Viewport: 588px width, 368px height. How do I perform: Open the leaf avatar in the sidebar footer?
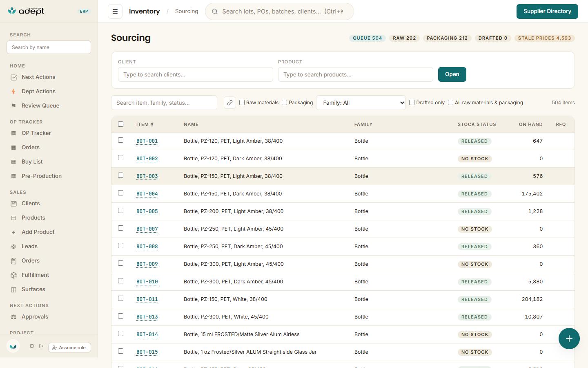click(13, 346)
